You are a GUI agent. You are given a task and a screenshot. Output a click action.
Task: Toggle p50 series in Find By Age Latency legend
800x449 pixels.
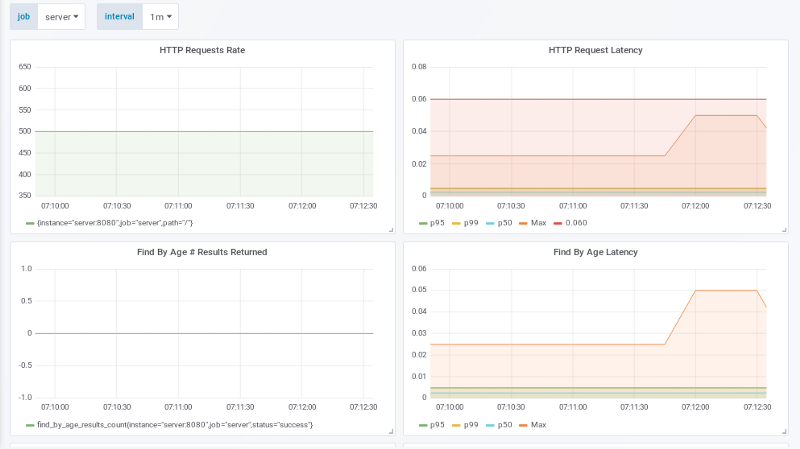pyautogui.click(x=505, y=425)
